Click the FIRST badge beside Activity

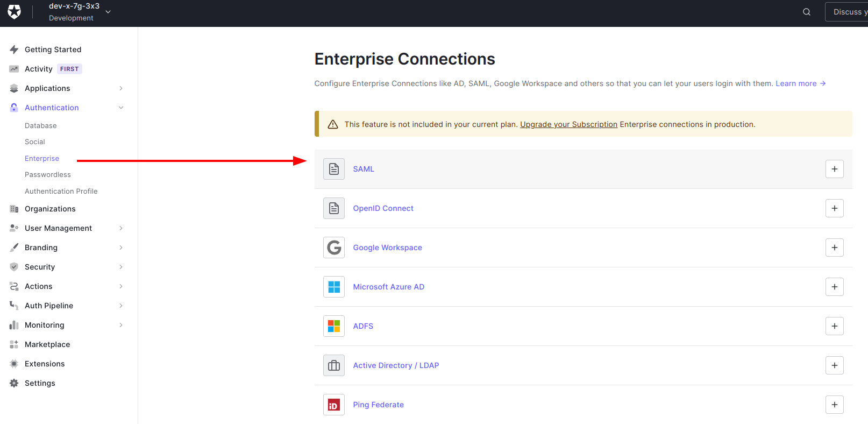point(69,69)
